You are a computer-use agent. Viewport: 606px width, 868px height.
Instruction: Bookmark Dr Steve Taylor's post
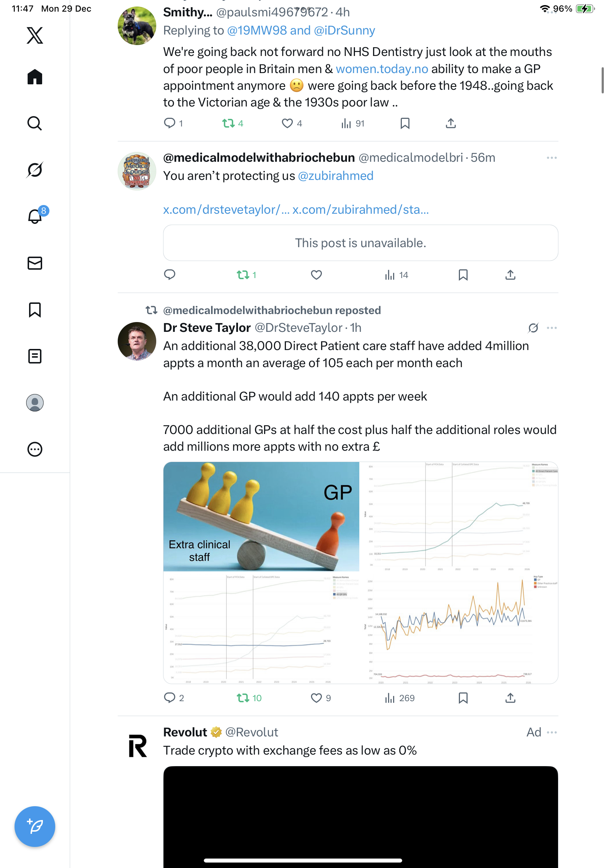coord(463,698)
